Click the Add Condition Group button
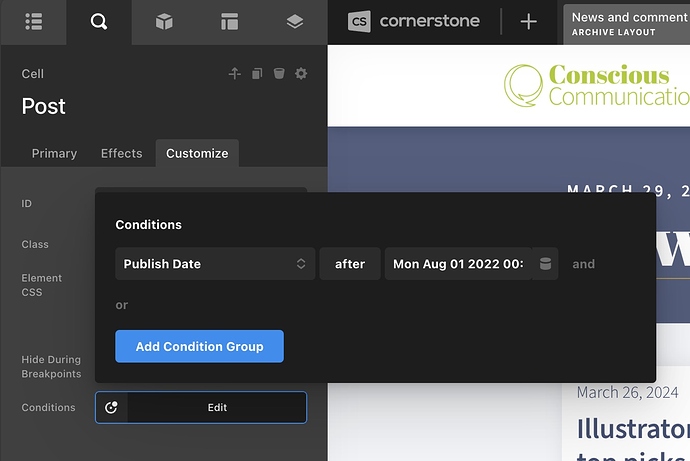This screenshot has width=690, height=461. click(199, 346)
